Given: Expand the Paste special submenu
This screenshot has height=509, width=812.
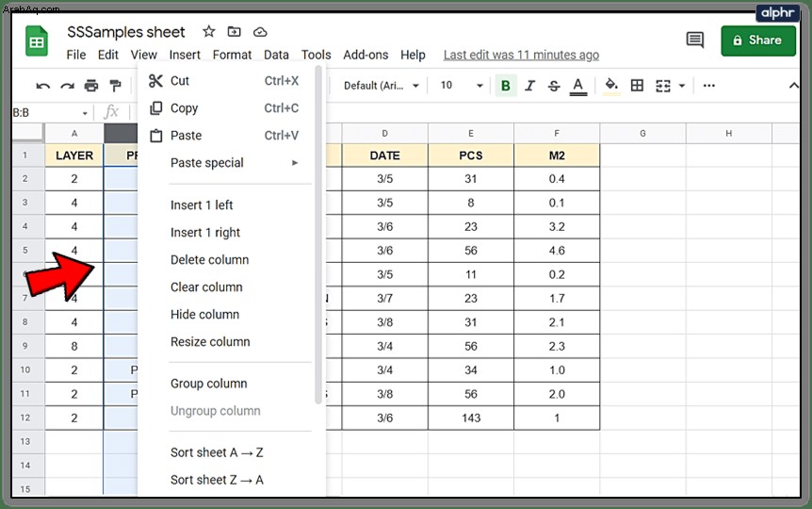Looking at the screenshot, I should click(235, 163).
